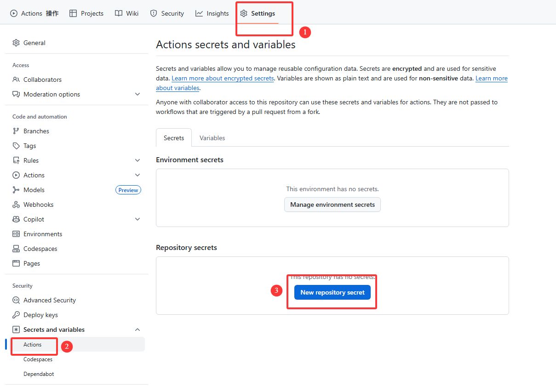
Task: Click the Advanced Security shield icon
Action: (16, 300)
